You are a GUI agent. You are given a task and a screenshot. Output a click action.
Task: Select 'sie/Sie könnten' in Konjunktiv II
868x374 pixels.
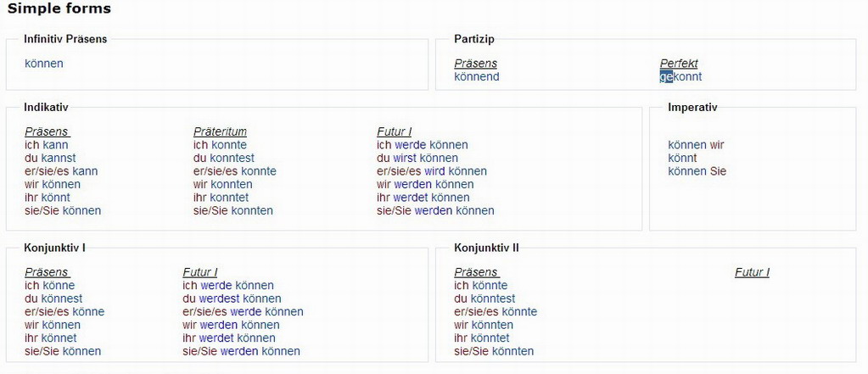click(495, 351)
